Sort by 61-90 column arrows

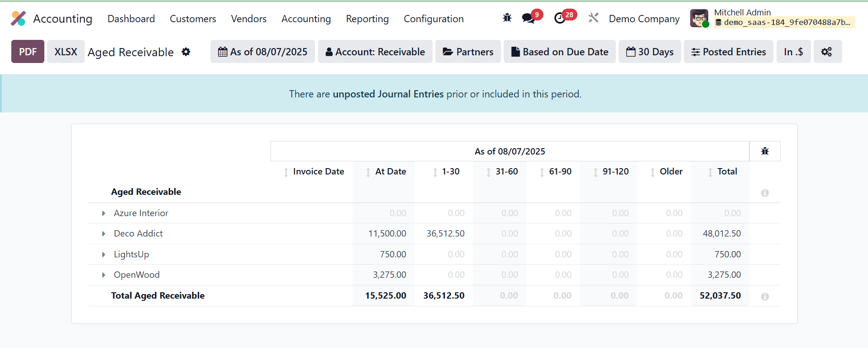pos(542,172)
